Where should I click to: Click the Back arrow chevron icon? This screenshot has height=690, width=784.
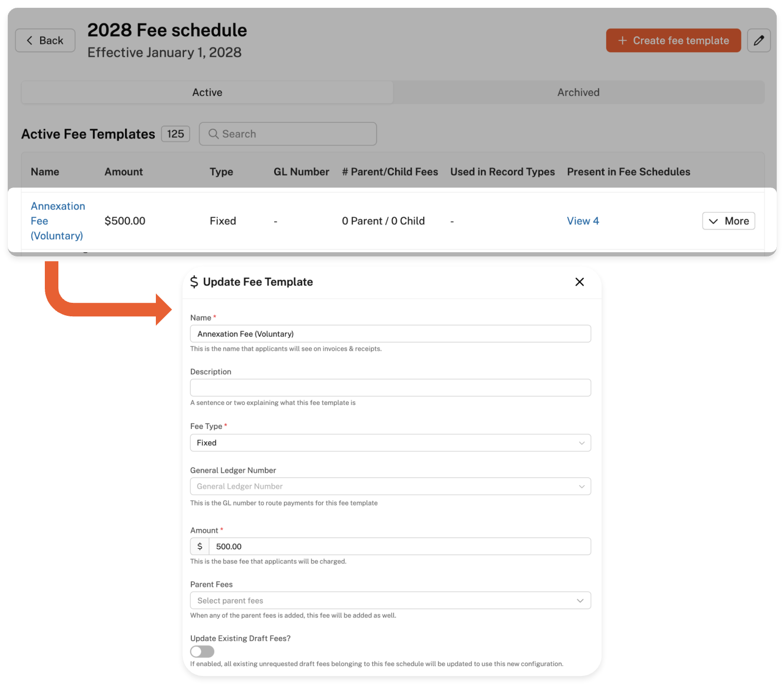[x=30, y=41]
